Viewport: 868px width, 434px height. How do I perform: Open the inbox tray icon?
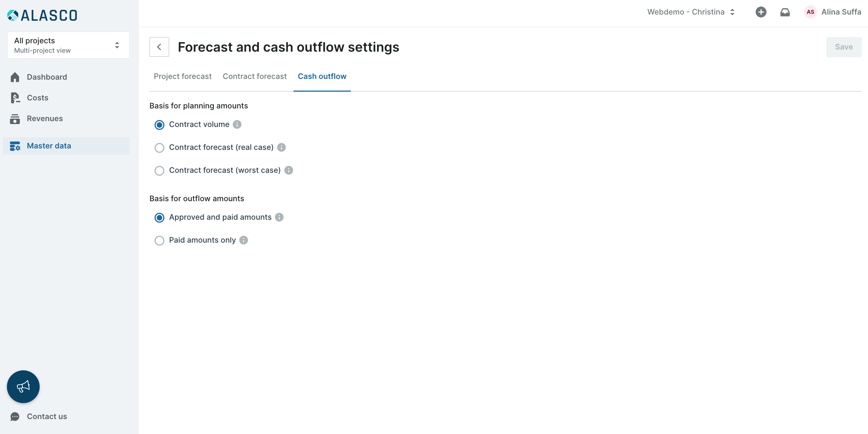[785, 12]
